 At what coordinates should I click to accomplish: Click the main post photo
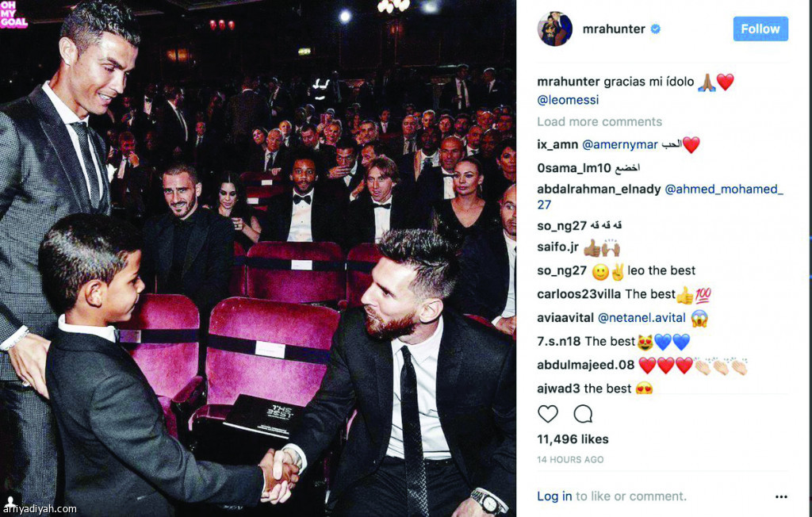coord(258,258)
